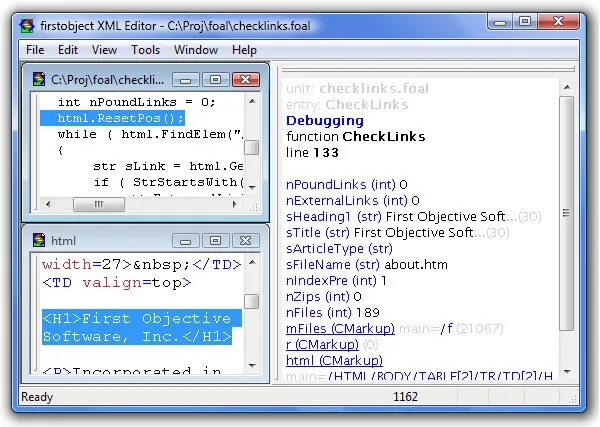Click the down arrow in code window scrollbar
600x427 pixels.
coord(252,187)
